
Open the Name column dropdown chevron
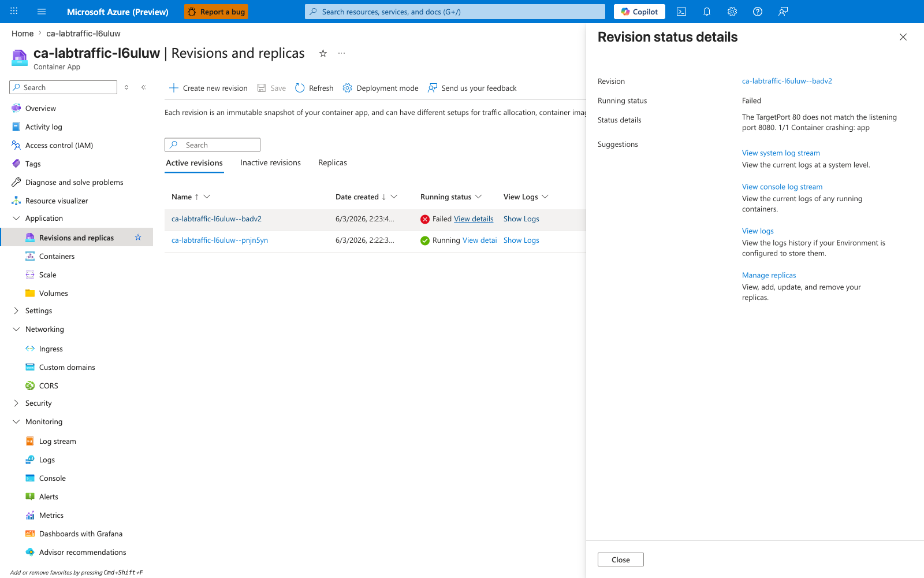click(207, 197)
